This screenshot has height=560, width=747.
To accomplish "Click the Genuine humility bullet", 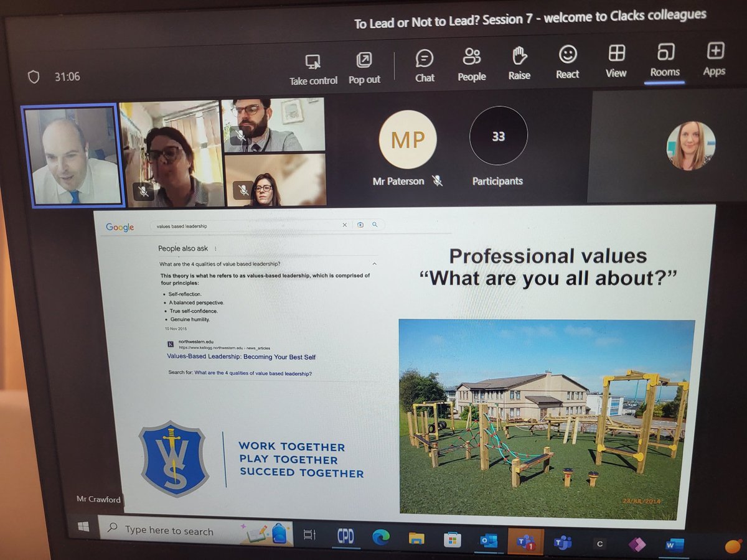I will click(x=190, y=319).
